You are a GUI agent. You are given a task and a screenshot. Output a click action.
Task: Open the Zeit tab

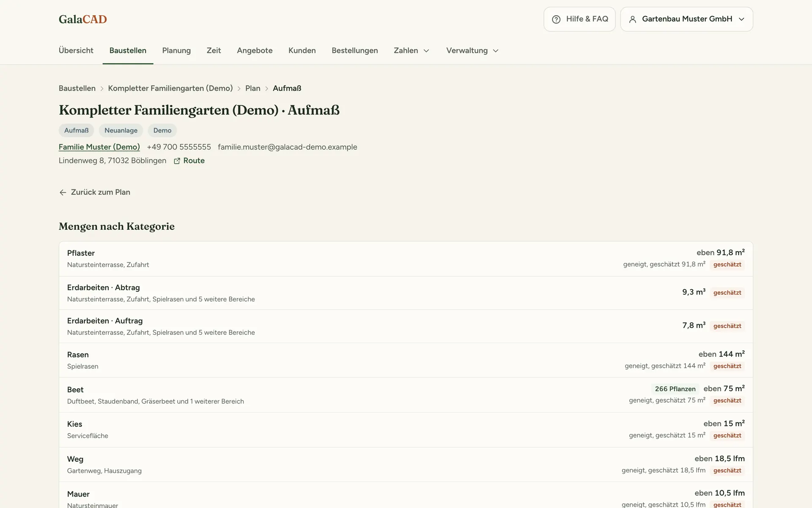214,50
